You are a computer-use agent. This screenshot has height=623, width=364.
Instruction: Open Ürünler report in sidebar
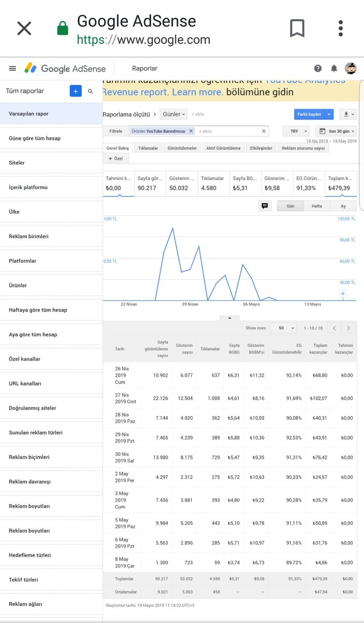coord(51,285)
